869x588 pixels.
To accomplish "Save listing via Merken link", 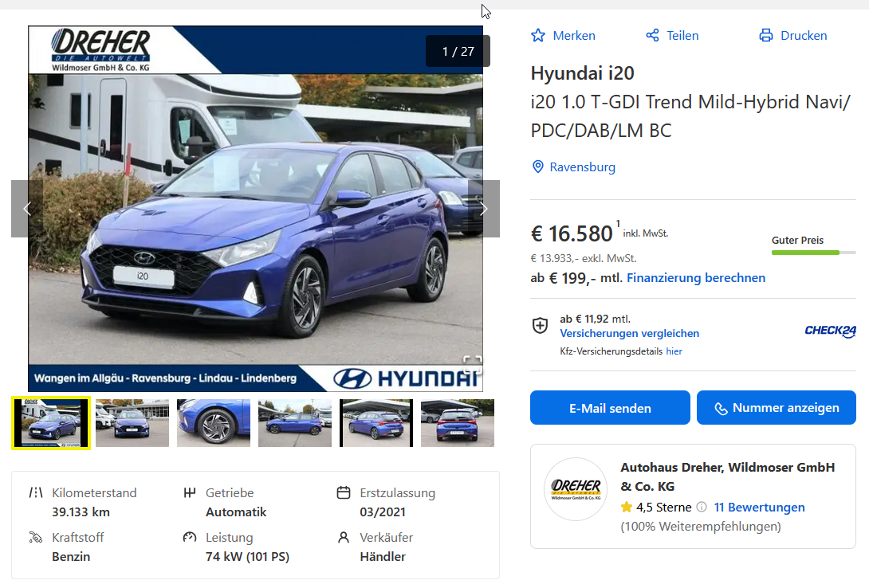I will click(574, 35).
